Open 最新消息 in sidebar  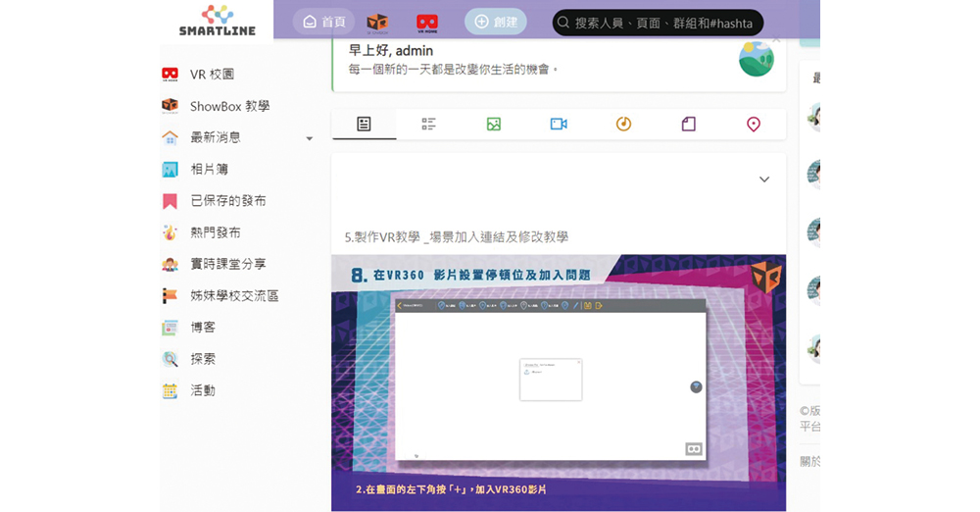pos(215,137)
